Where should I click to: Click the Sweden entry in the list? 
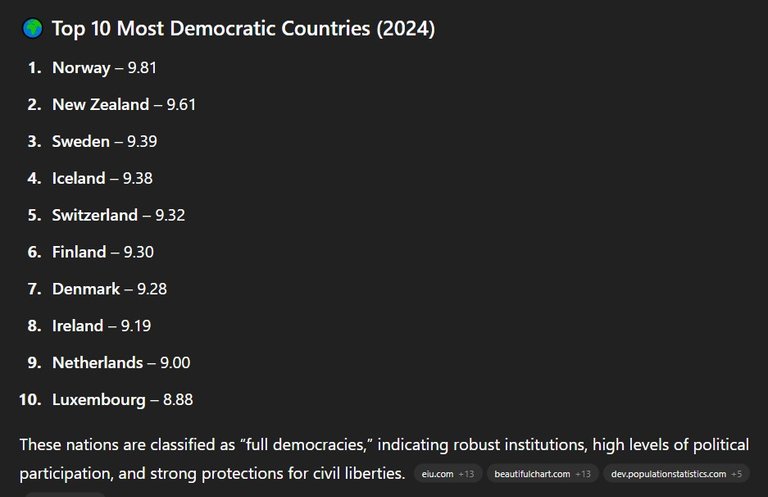[x=104, y=141]
